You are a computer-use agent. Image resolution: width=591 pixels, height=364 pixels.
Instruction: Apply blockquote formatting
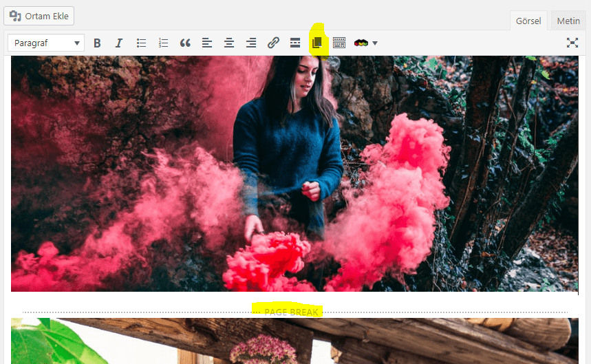click(185, 43)
